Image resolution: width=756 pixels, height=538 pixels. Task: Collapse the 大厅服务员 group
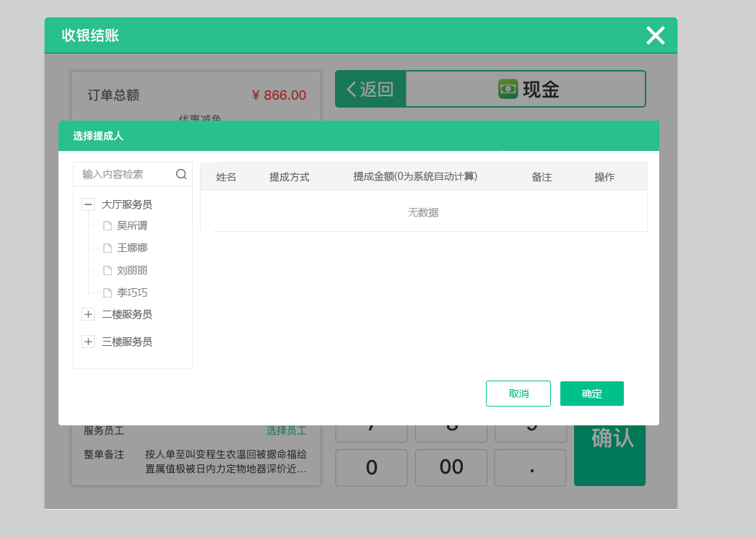coord(88,204)
